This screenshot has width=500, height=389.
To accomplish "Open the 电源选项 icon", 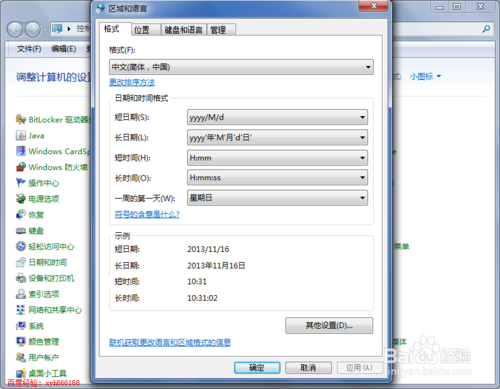I will pyautogui.click(x=21, y=199).
